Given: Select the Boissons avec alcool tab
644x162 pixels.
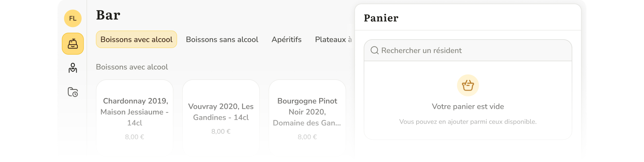Looking at the screenshot, I should [136, 40].
